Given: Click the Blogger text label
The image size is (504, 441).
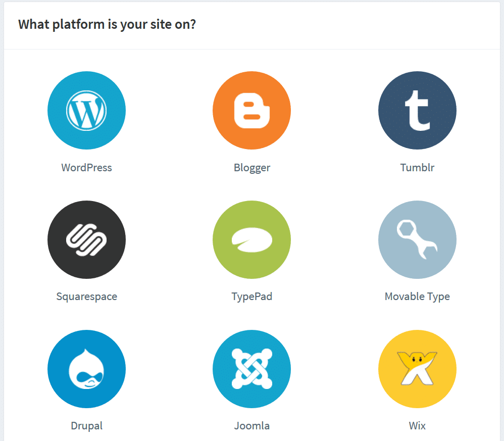Looking at the screenshot, I should [251, 168].
